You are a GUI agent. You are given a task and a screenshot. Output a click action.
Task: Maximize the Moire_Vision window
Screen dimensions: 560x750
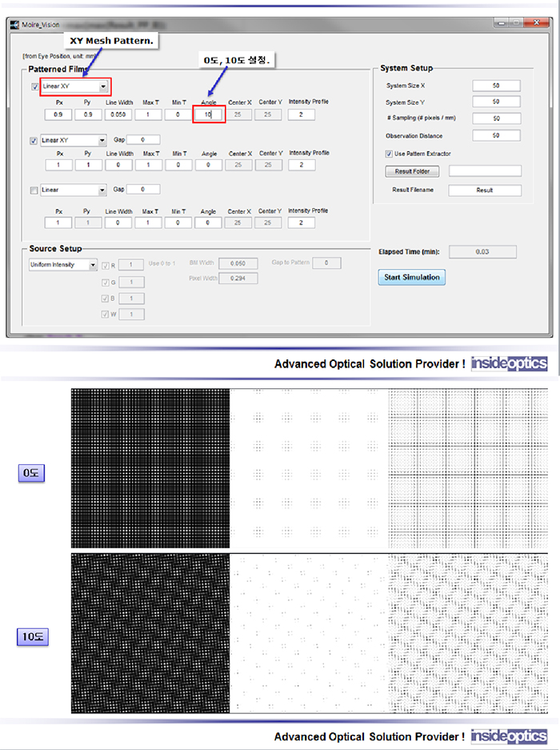517,24
